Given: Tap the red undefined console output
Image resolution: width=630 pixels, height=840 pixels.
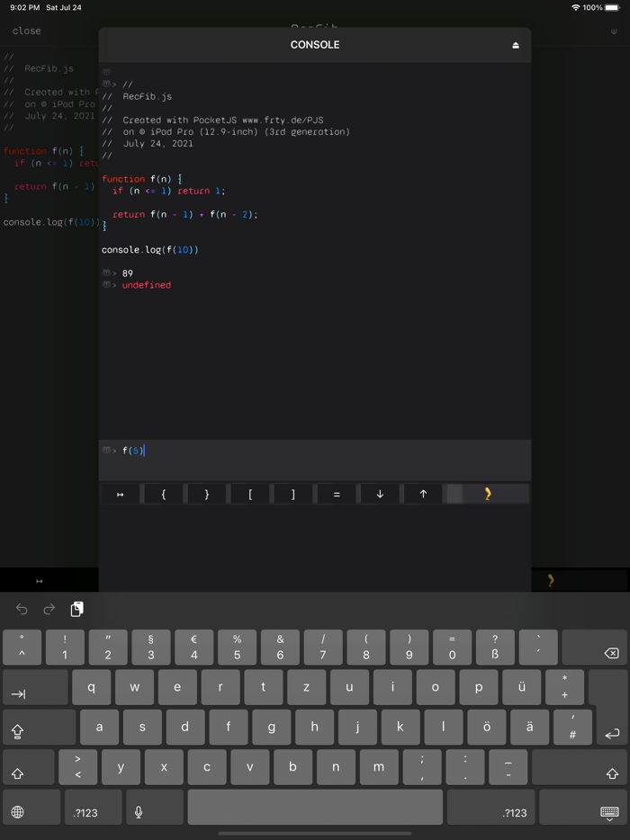Looking at the screenshot, I should [147, 285].
